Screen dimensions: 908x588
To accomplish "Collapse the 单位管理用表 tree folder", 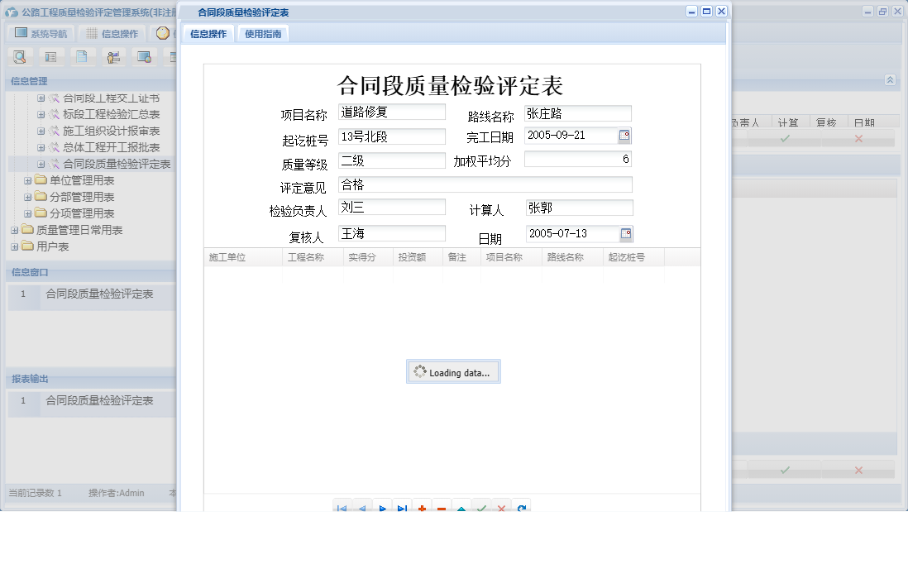I will (30, 180).
